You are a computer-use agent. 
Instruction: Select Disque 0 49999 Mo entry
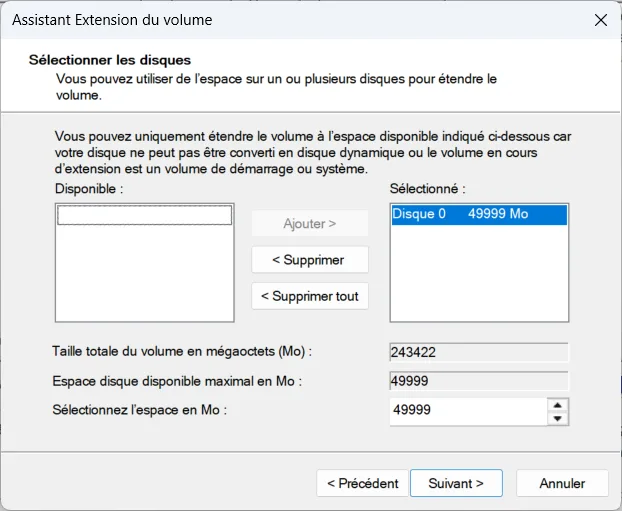[x=479, y=214]
